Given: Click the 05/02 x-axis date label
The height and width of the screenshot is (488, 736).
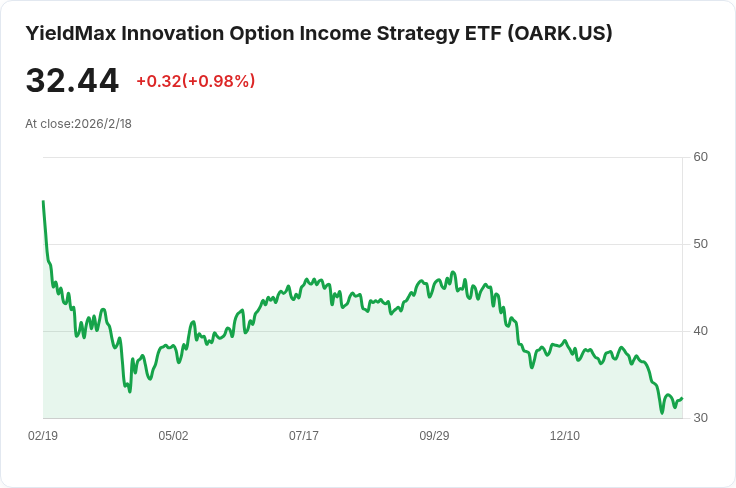Looking at the screenshot, I should click(173, 436).
